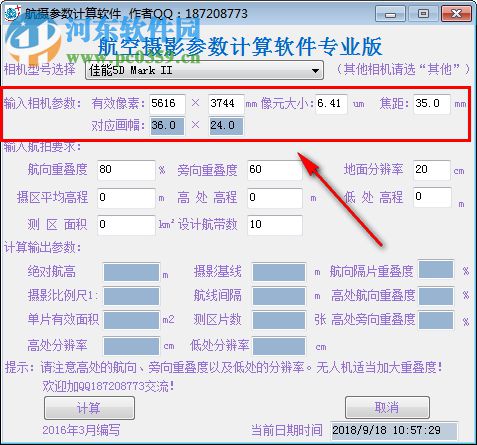
Task: Click the 欢迎加QQ187208773交流 text
Action: (108, 387)
